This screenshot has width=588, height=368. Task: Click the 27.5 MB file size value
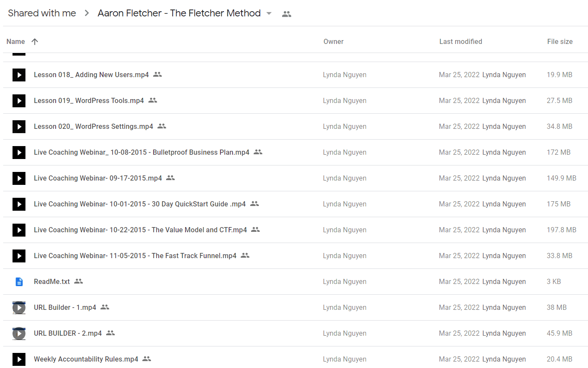(560, 101)
